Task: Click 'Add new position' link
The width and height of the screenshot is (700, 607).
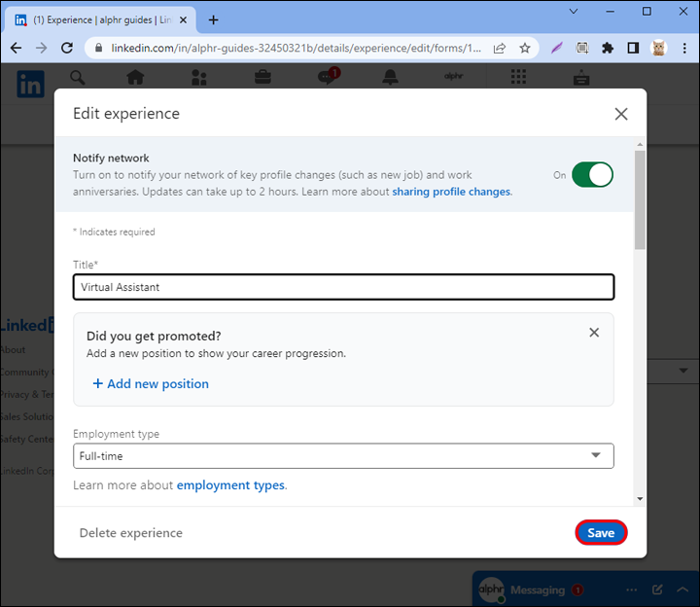Action: click(x=151, y=384)
